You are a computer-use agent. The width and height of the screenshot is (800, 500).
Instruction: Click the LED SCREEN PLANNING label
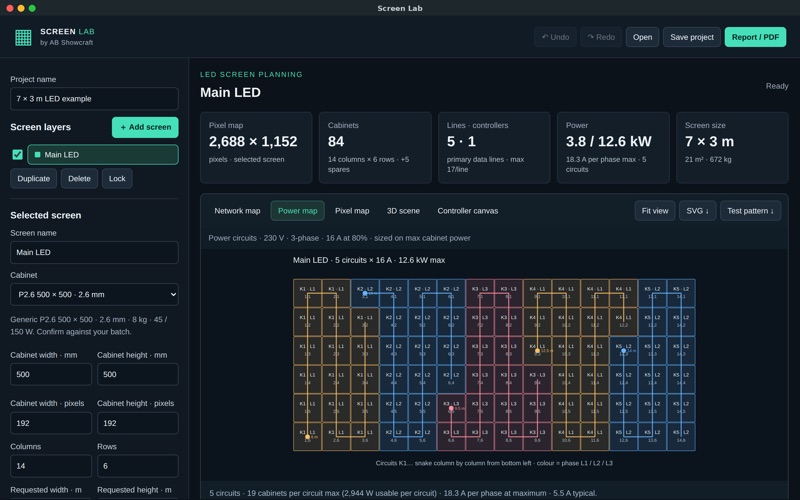pos(251,74)
